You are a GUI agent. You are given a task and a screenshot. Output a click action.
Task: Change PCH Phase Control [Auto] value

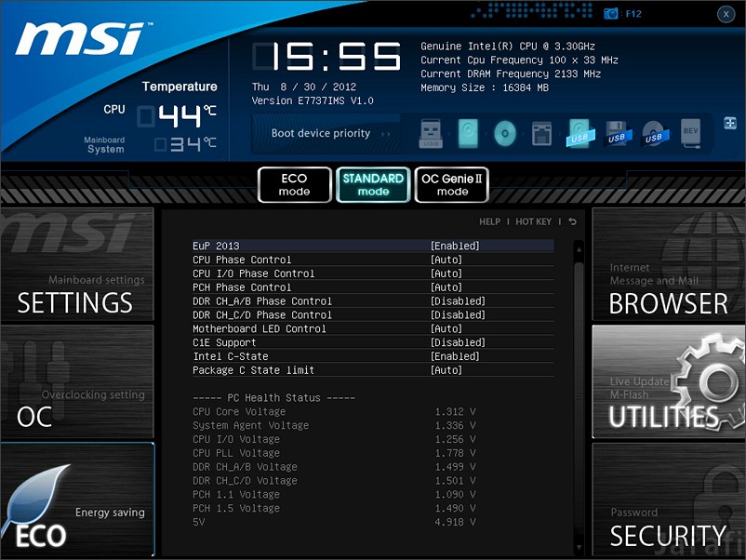click(446, 287)
